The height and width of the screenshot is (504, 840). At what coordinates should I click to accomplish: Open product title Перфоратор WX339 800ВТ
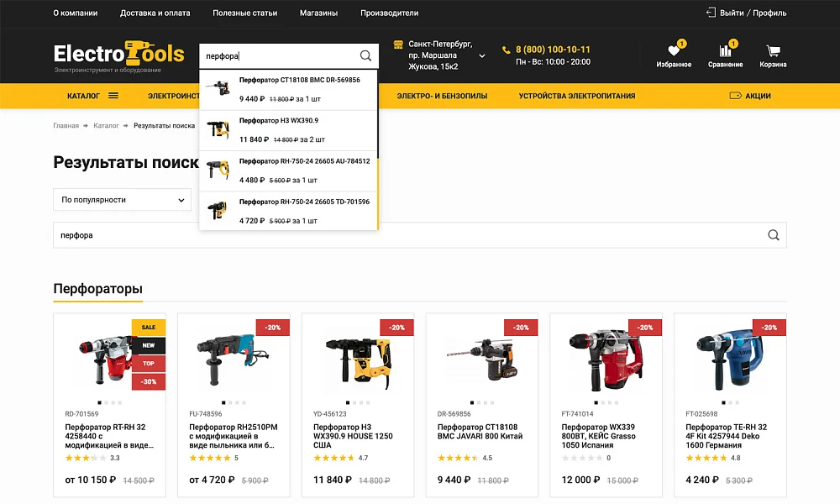[598, 436]
